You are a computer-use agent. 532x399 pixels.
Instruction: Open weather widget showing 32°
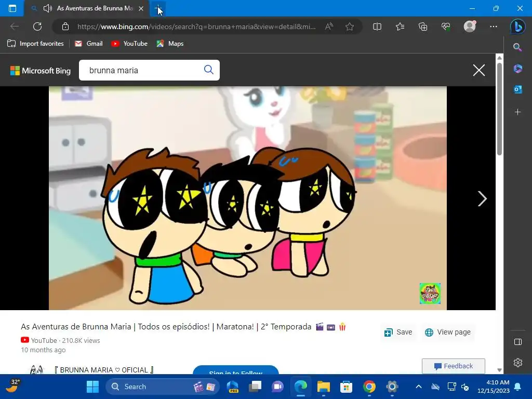click(12, 386)
